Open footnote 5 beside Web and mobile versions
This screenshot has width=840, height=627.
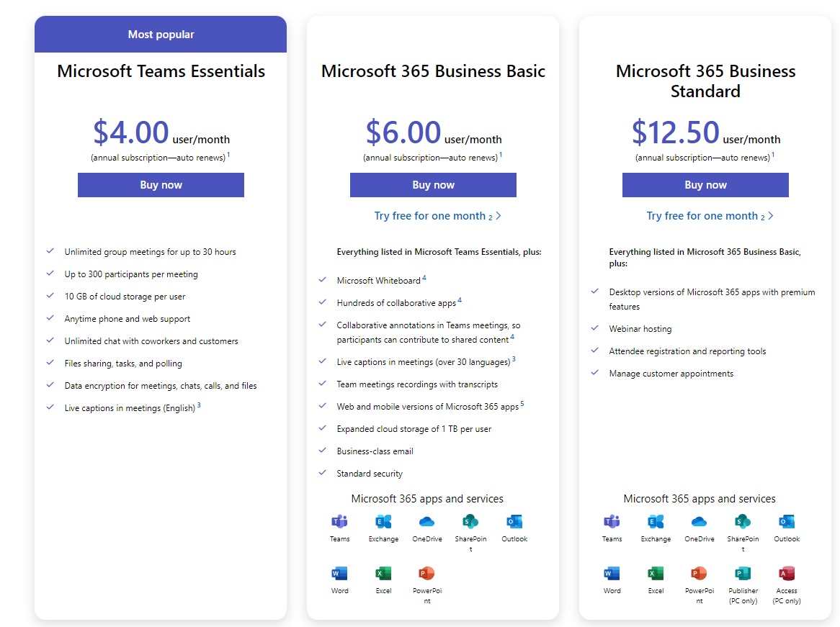point(522,404)
